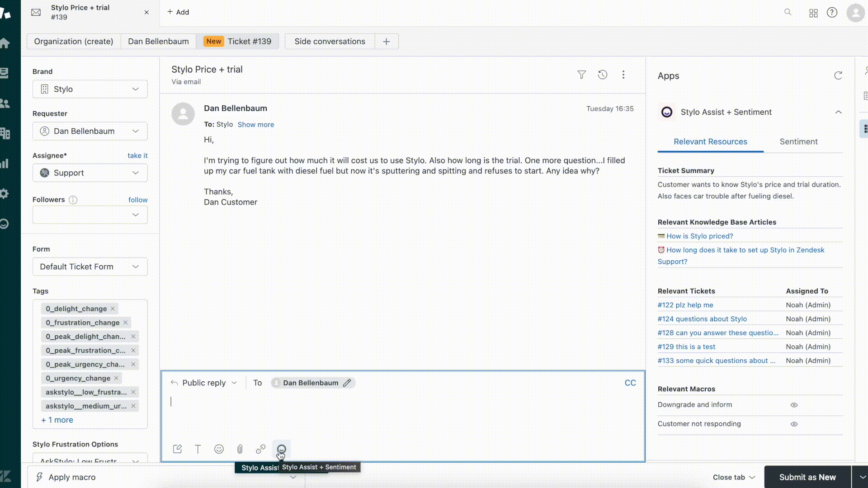Open the Followers dropdown field
The image size is (868, 488).
(x=90, y=215)
